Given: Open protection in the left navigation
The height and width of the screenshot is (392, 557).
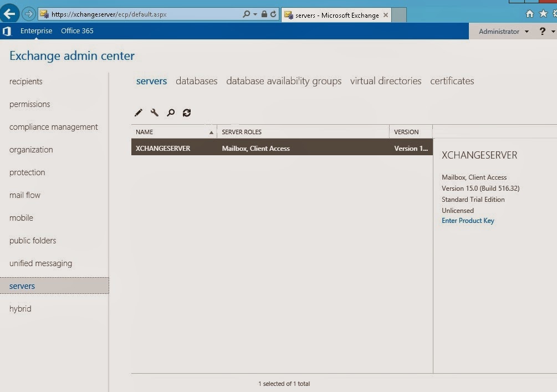Looking at the screenshot, I should coord(27,172).
